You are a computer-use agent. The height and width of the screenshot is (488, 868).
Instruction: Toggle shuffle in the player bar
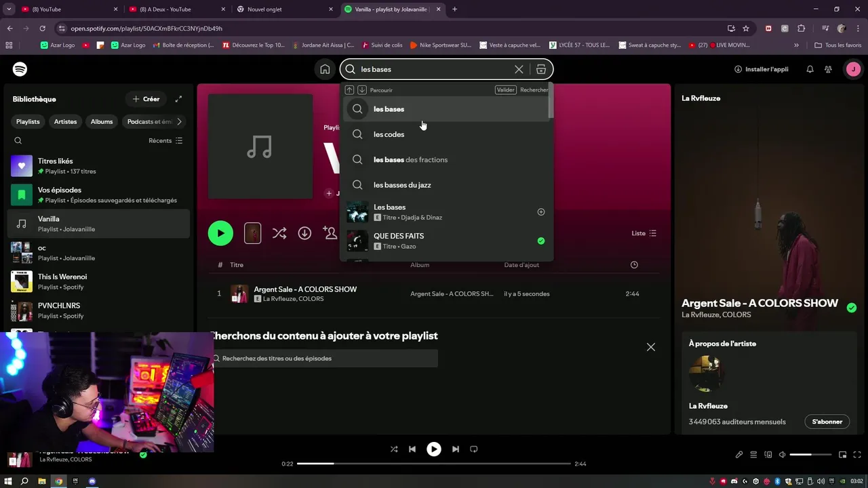[394, 449]
